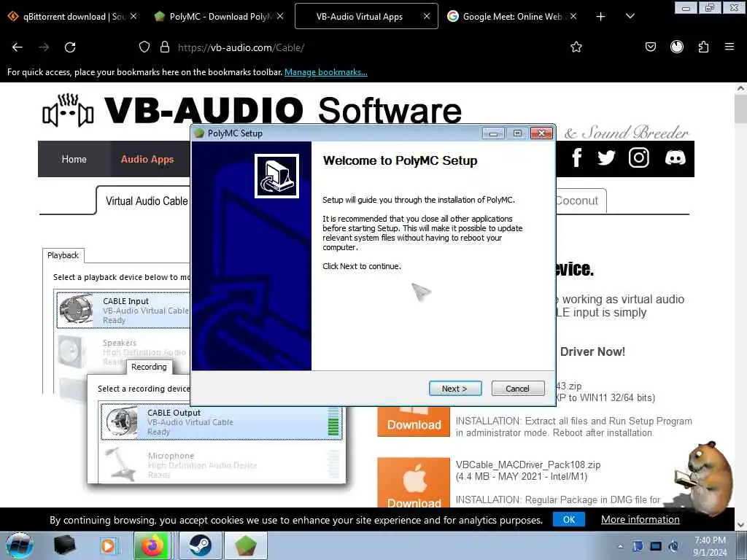
Task: Go back with the browser back arrow
Action: [18, 47]
